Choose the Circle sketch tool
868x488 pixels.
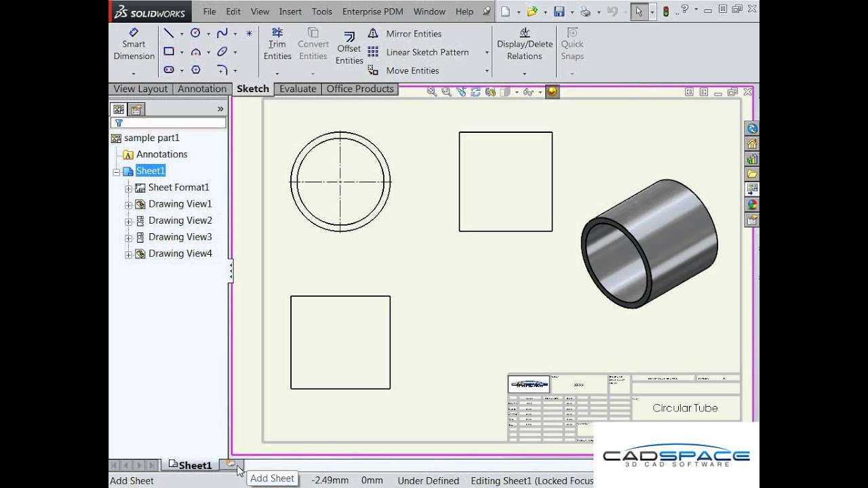point(195,33)
